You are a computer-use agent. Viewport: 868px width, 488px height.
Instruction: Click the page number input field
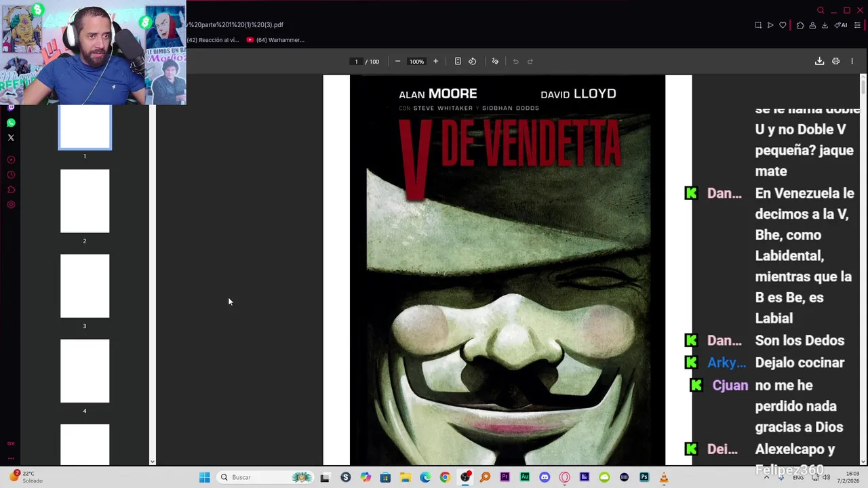[356, 61]
